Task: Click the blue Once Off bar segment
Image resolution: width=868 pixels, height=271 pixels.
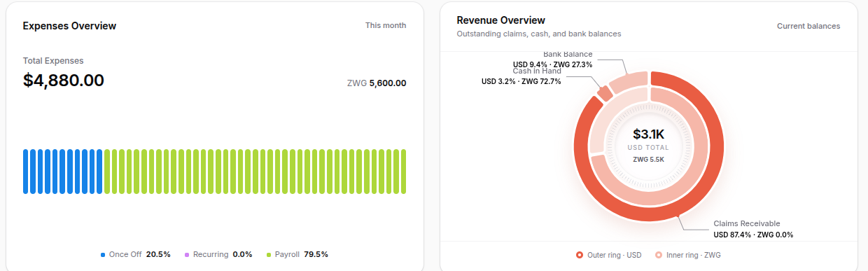Action: (63, 171)
